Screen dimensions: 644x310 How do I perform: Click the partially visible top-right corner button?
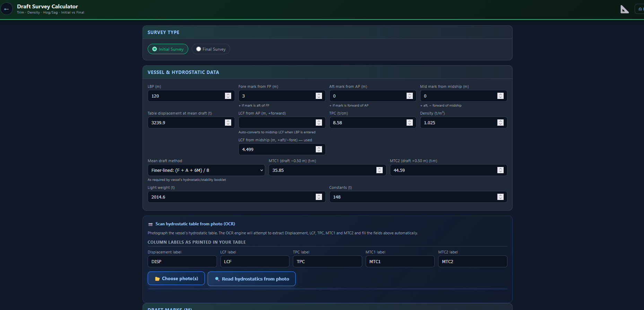point(639,9)
